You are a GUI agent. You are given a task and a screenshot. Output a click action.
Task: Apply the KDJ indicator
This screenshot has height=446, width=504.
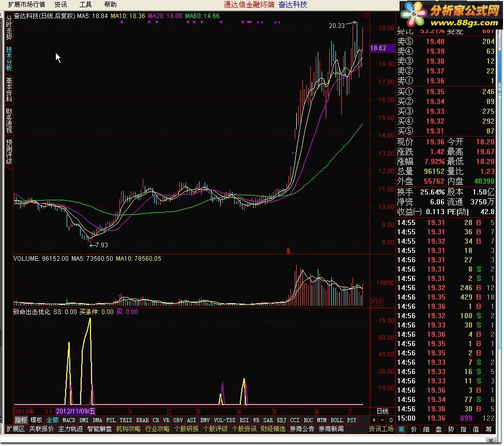click(x=282, y=420)
